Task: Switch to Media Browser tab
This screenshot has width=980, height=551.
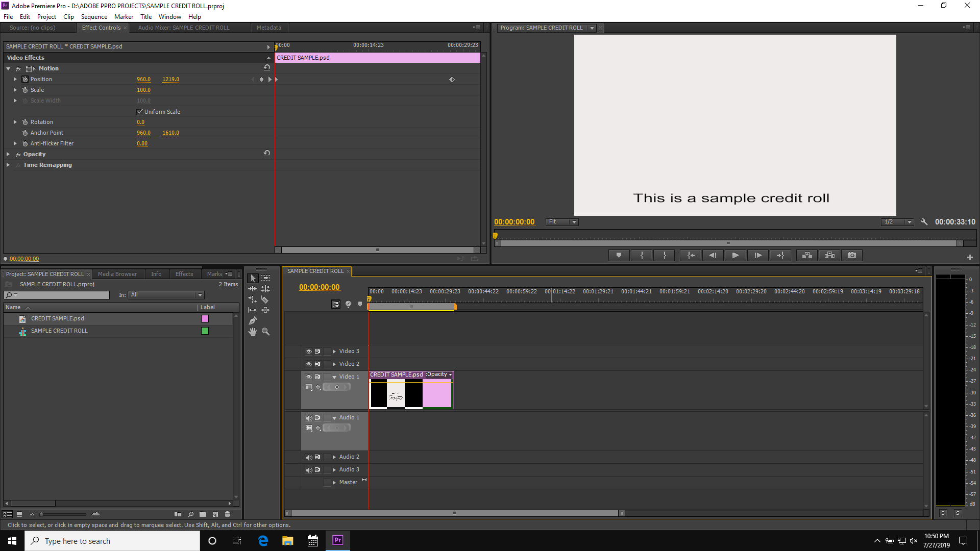Action: 117,274
